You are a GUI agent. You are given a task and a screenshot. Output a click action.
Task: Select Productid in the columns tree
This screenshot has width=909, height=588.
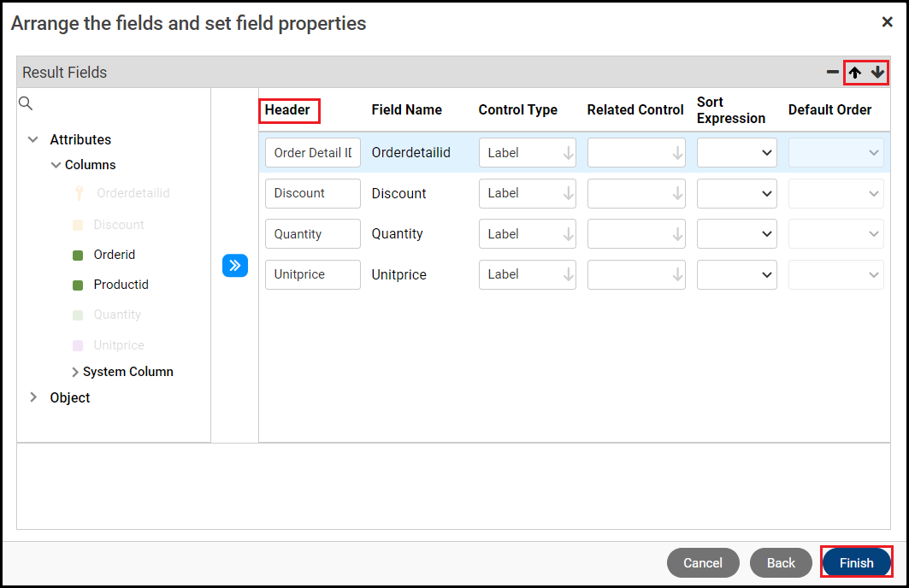point(121,285)
